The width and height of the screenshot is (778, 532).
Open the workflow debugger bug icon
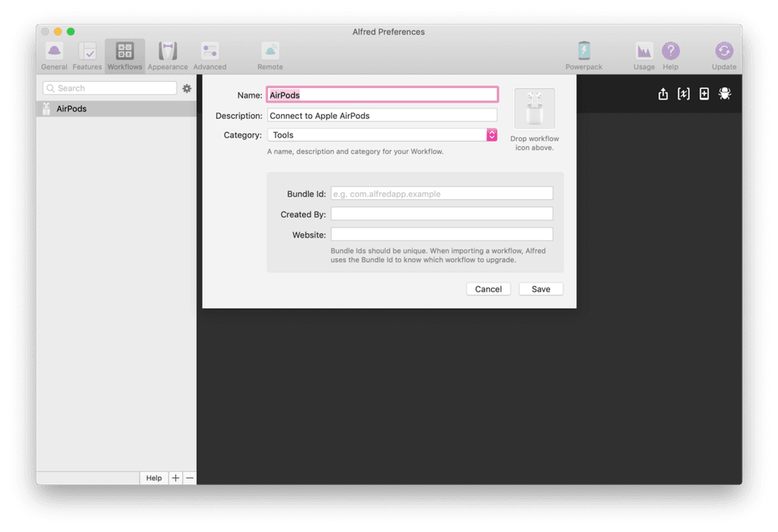point(725,94)
